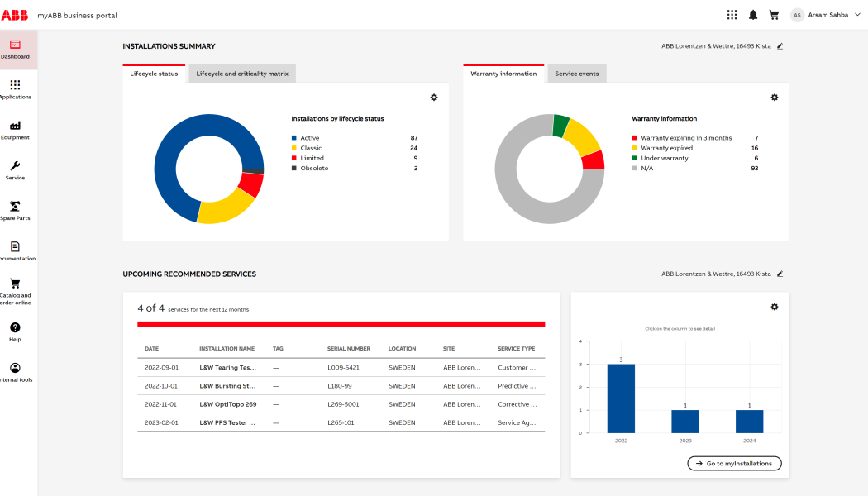
Task: Click the Active legend color swatch
Action: pos(294,138)
